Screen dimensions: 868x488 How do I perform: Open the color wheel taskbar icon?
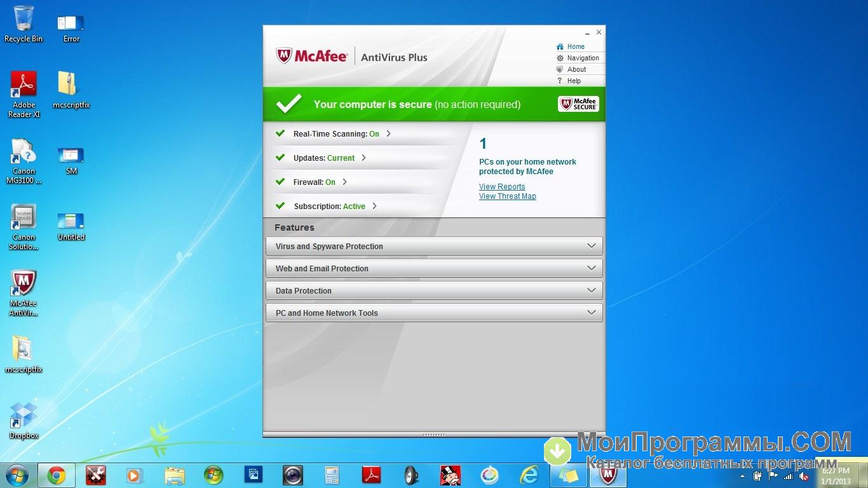click(x=489, y=475)
